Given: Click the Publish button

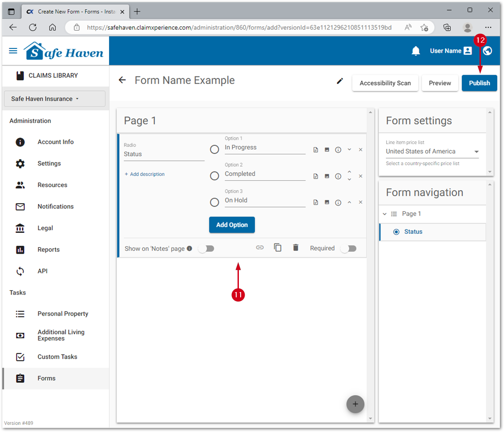Looking at the screenshot, I should [479, 83].
